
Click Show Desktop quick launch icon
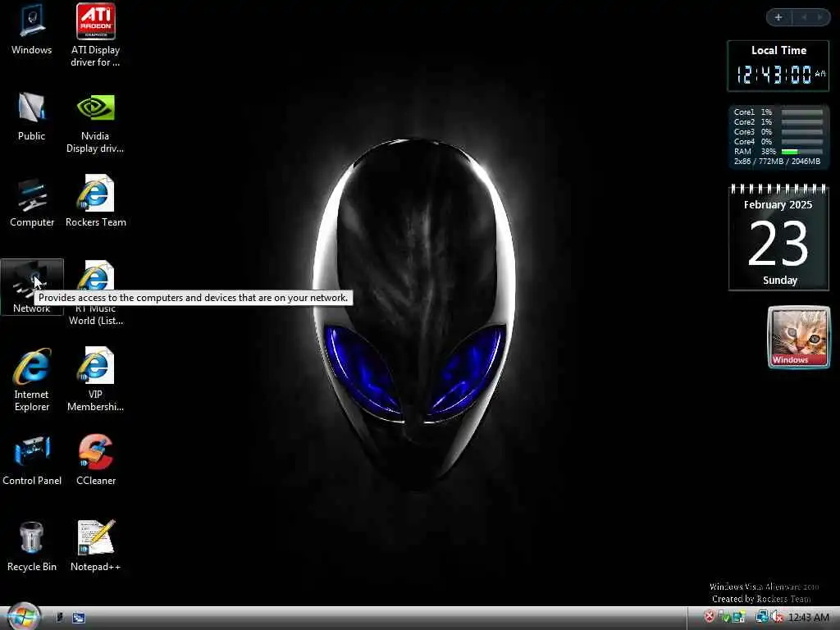point(59,618)
